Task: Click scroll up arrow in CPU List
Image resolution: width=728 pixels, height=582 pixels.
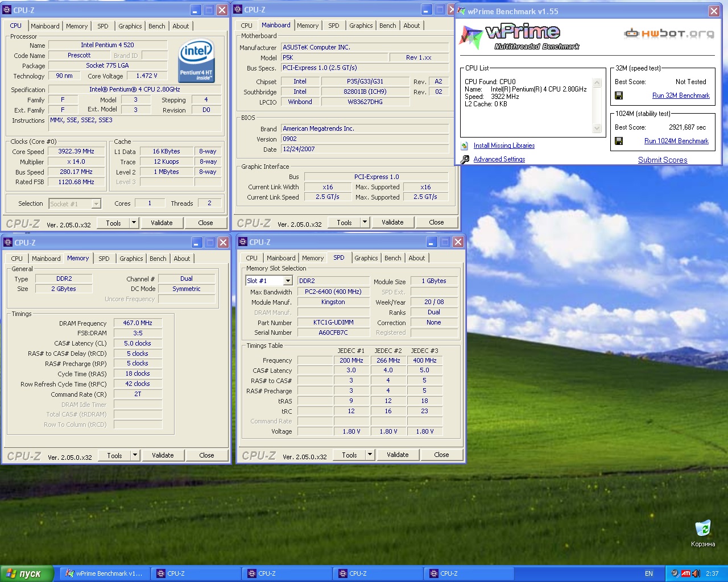Action: point(597,83)
